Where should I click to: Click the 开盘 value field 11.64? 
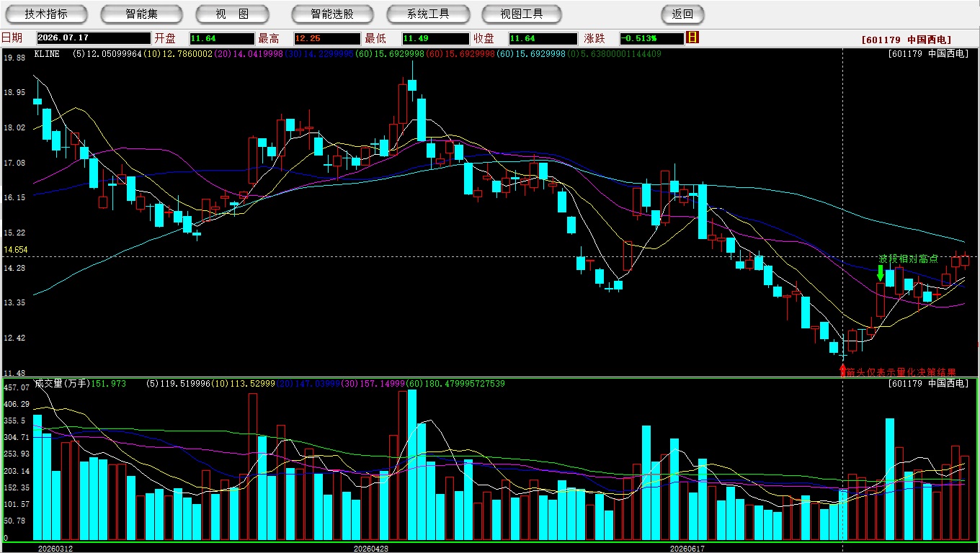(x=222, y=38)
